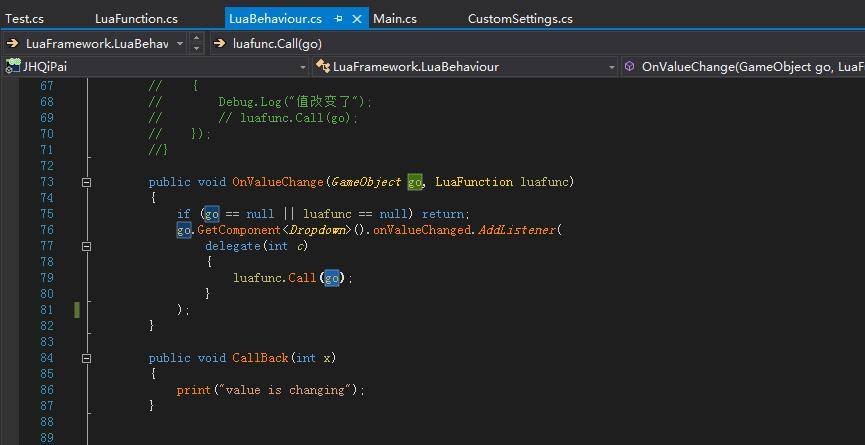Click the go argument in luafunc.Call line 79

pyautogui.click(x=332, y=278)
